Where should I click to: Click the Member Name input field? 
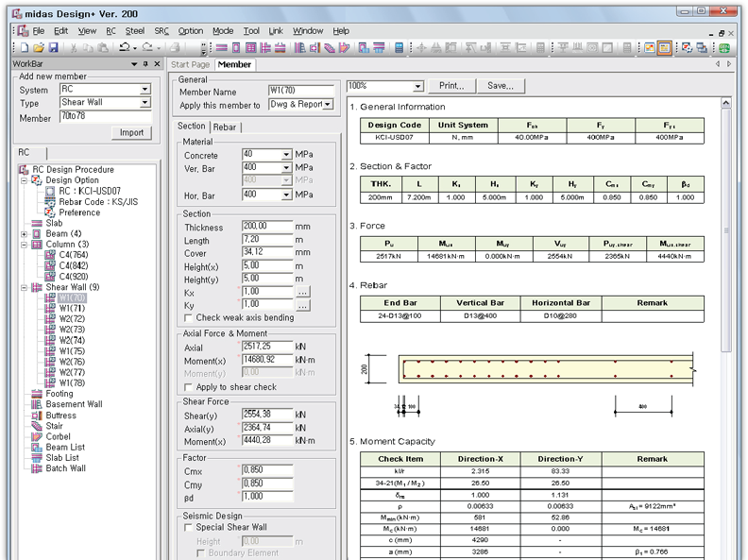click(x=301, y=91)
